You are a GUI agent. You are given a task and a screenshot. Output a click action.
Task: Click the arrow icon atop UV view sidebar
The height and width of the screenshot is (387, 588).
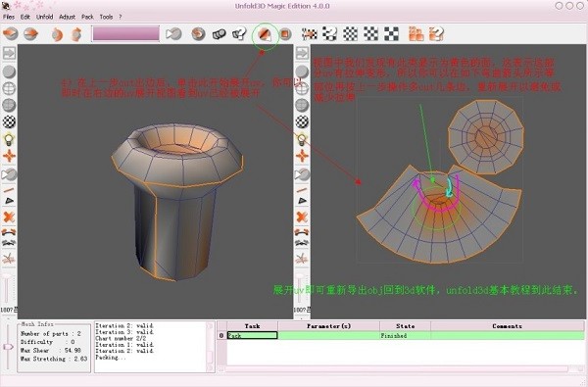pos(302,53)
